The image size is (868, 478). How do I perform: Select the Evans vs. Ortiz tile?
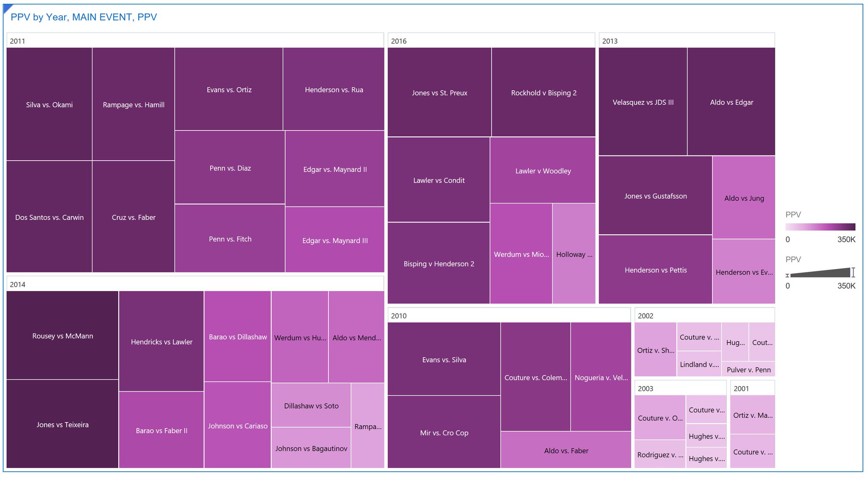pyautogui.click(x=229, y=89)
